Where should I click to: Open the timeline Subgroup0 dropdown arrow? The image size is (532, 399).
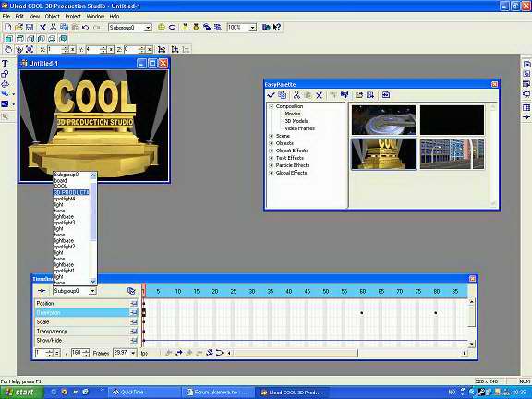[x=92, y=291]
